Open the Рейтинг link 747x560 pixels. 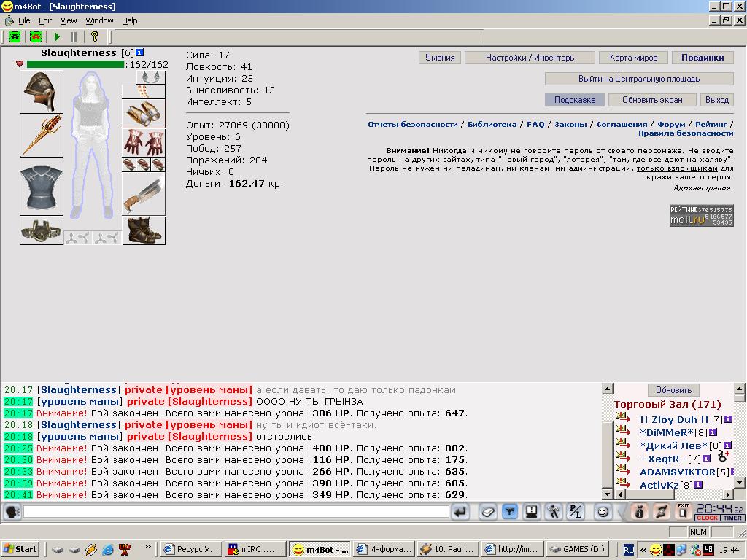(x=711, y=124)
